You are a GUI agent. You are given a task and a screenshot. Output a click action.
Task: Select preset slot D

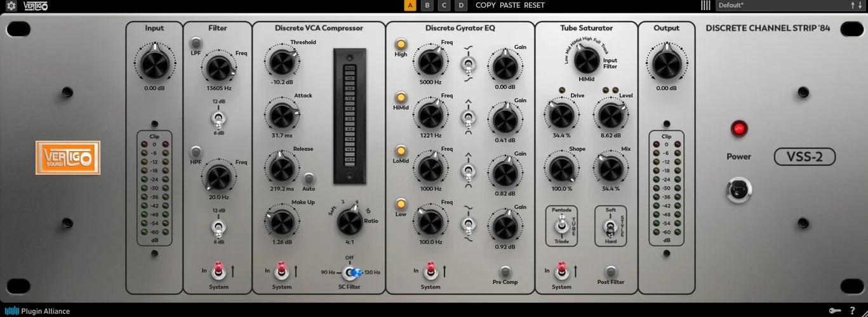(x=462, y=6)
